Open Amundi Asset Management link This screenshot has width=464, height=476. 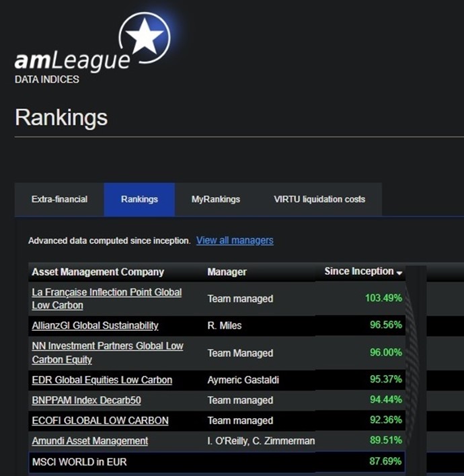(90, 441)
